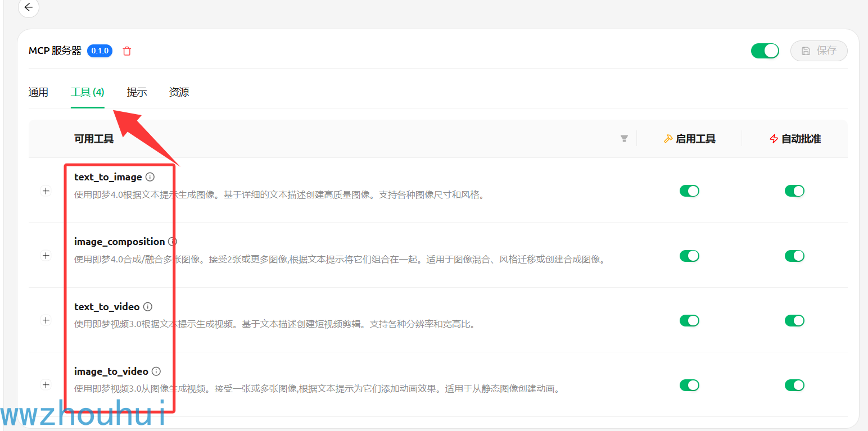Click the 启用工具 column header

click(x=690, y=139)
